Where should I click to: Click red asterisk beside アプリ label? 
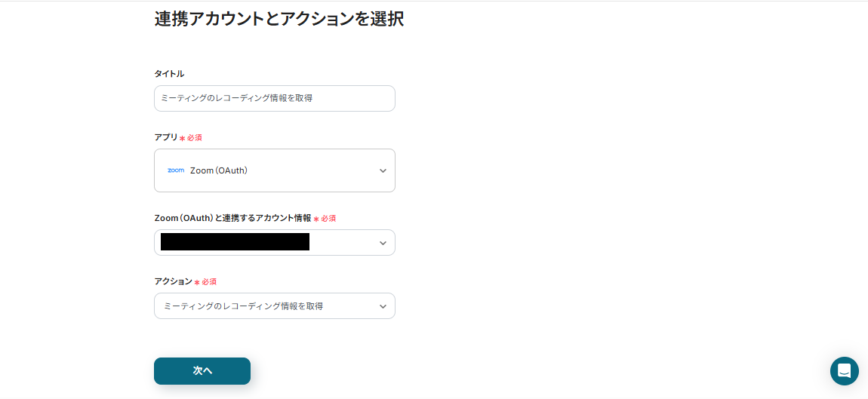pyautogui.click(x=182, y=138)
